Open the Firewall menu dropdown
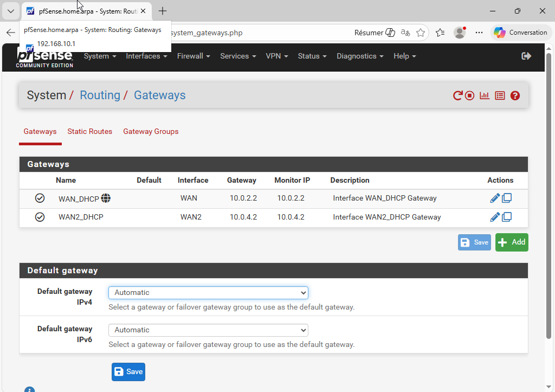The height and width of the screenshot is (392, 555). [193, 56]
